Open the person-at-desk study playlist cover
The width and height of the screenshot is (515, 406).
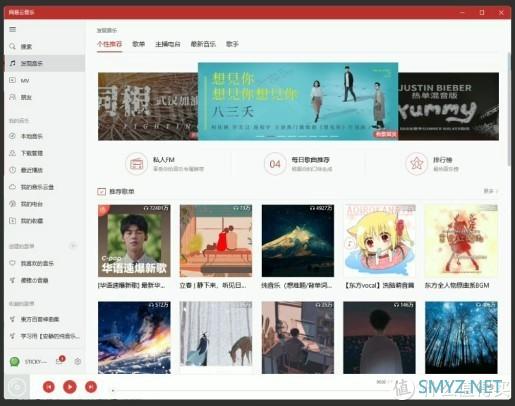tap(298, 337)
